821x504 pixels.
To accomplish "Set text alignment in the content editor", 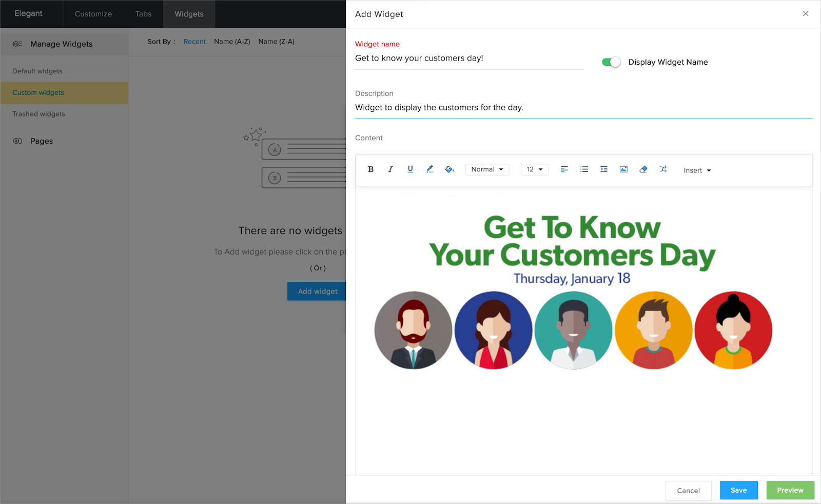I will 564,169.
